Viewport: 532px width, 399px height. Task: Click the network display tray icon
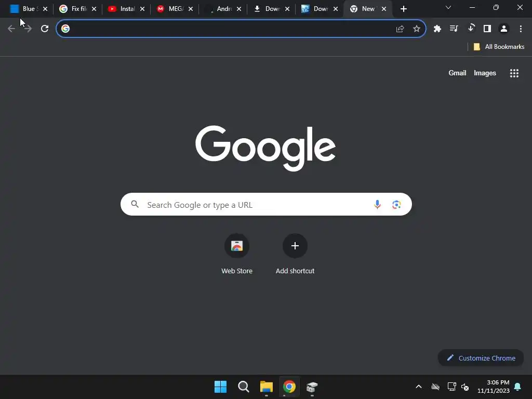451,387
